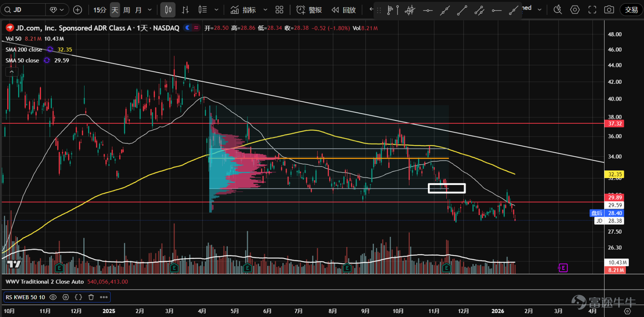This screenshot has width=644, height=317.
Task: Open the March 2025 earnings E marker
Action: (174, 268)
